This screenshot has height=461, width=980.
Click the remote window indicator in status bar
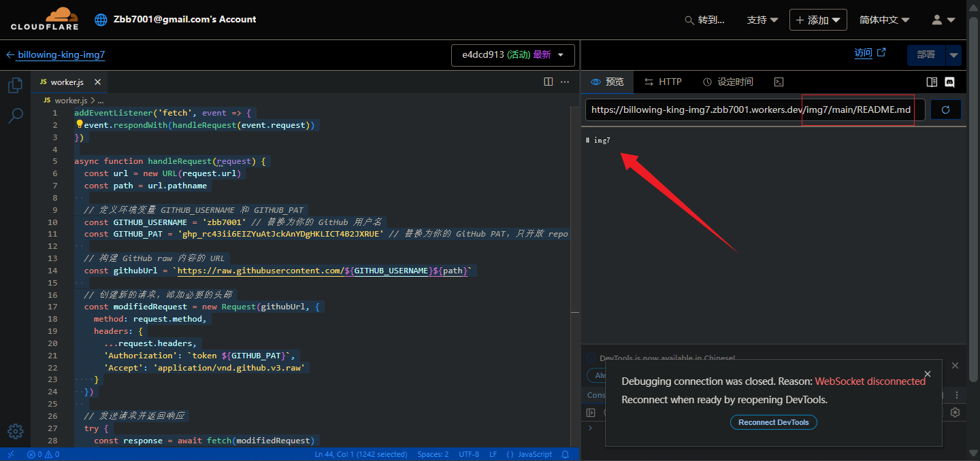[10, 454]
